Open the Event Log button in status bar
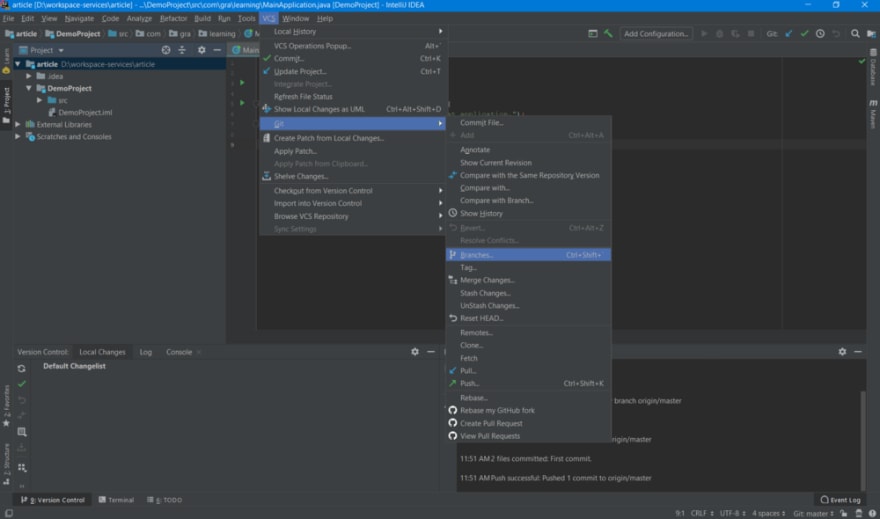 840,500
